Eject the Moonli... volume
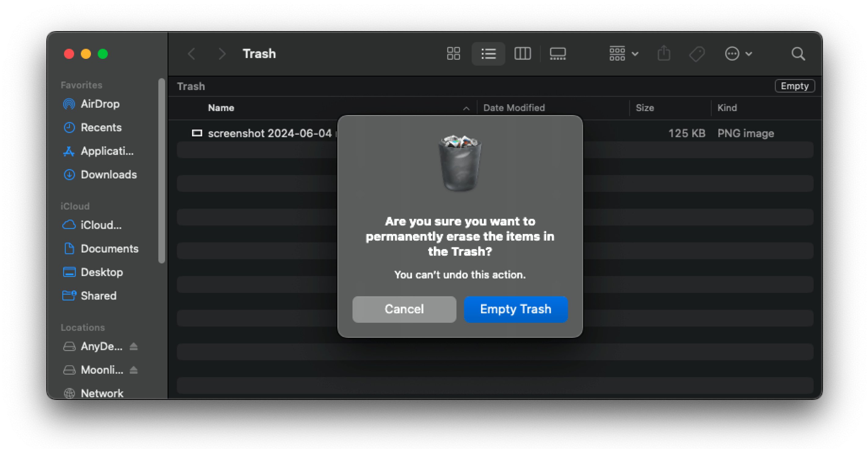868x449 pixels. 133,370
